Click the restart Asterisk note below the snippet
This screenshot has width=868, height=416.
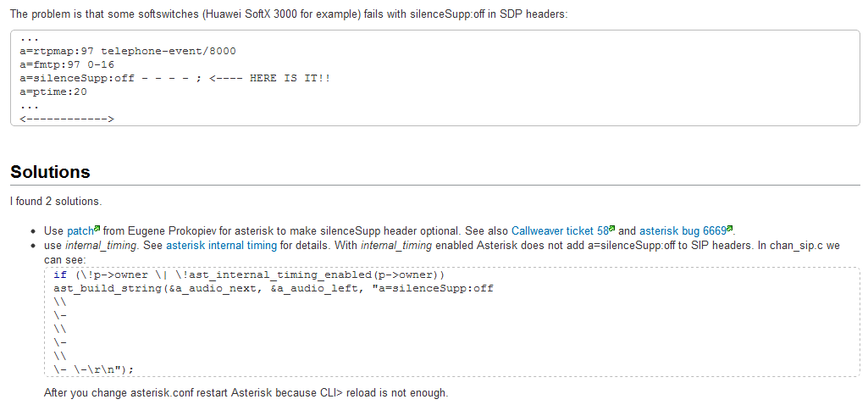[x=246, y=393]
